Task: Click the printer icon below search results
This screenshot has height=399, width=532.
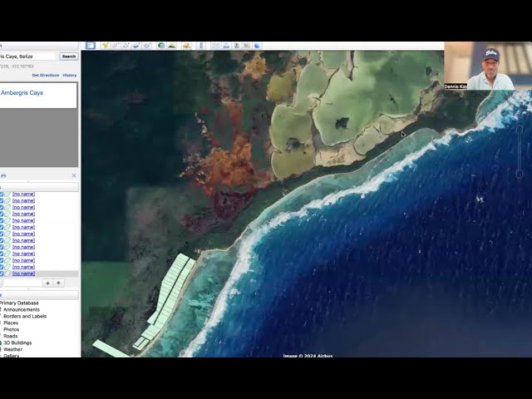Action: [3, 175]
